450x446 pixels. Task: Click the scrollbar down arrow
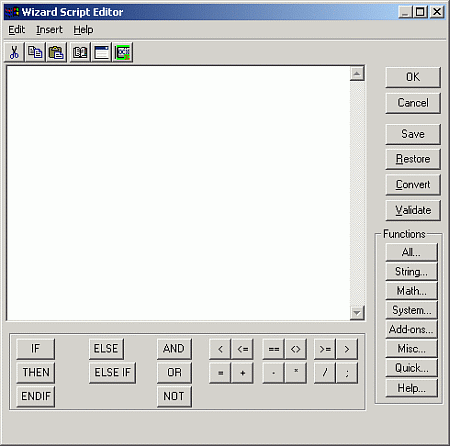click(357, 313)
